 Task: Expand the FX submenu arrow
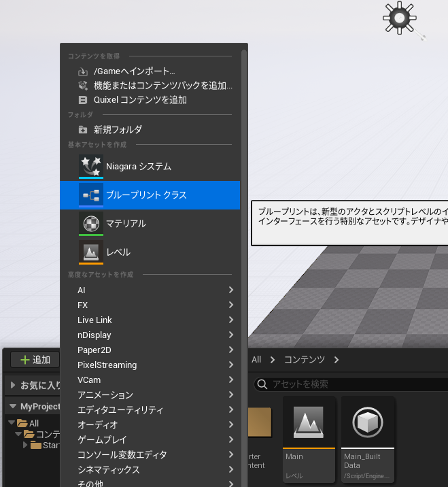pos(231,305)
